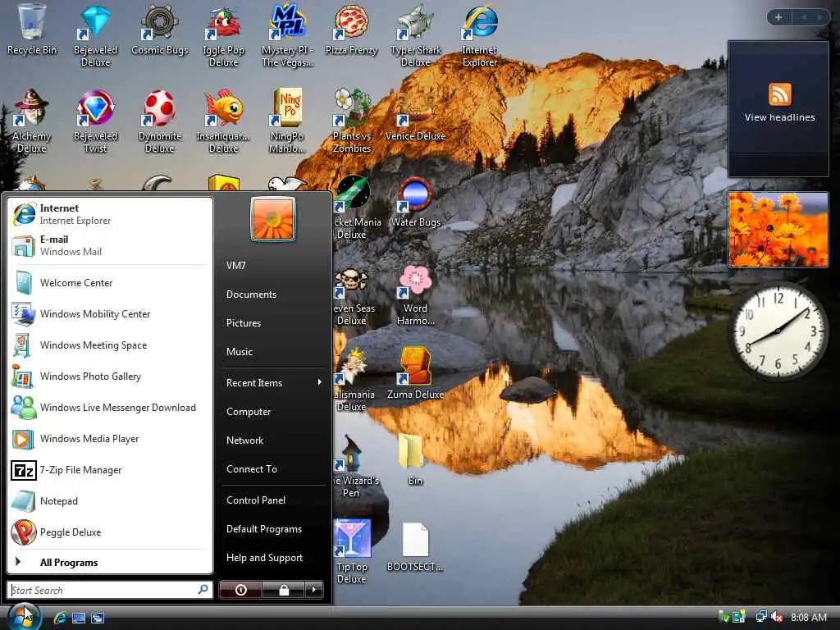Click the muted volume tray icon
This screenshot has width=840, height=630.
pyautogui.click(x=777, y=617)
